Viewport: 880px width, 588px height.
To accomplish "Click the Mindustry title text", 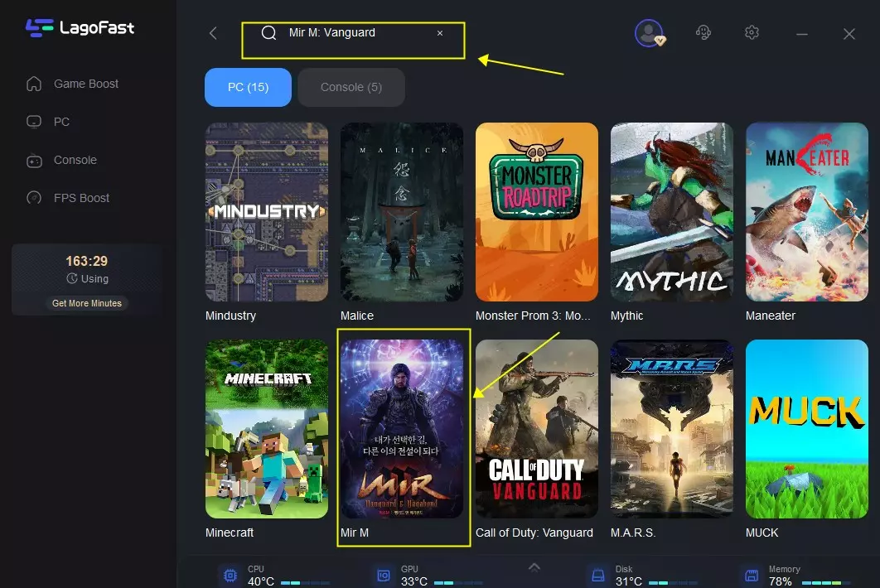I will pyautogui.click(x=230, y=316).
